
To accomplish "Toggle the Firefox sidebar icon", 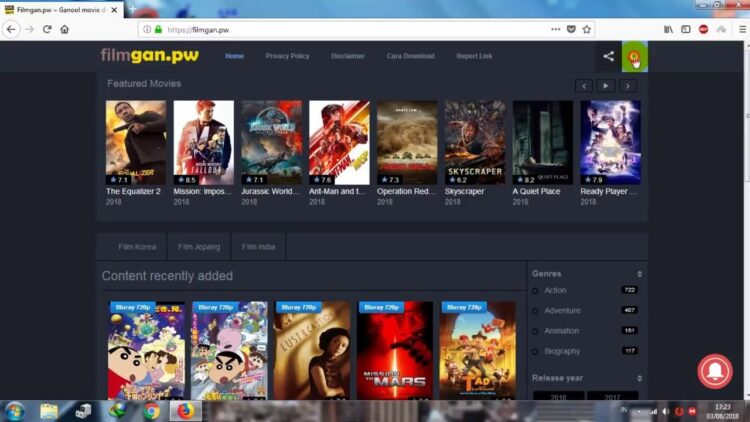I will tap(686, 30).
